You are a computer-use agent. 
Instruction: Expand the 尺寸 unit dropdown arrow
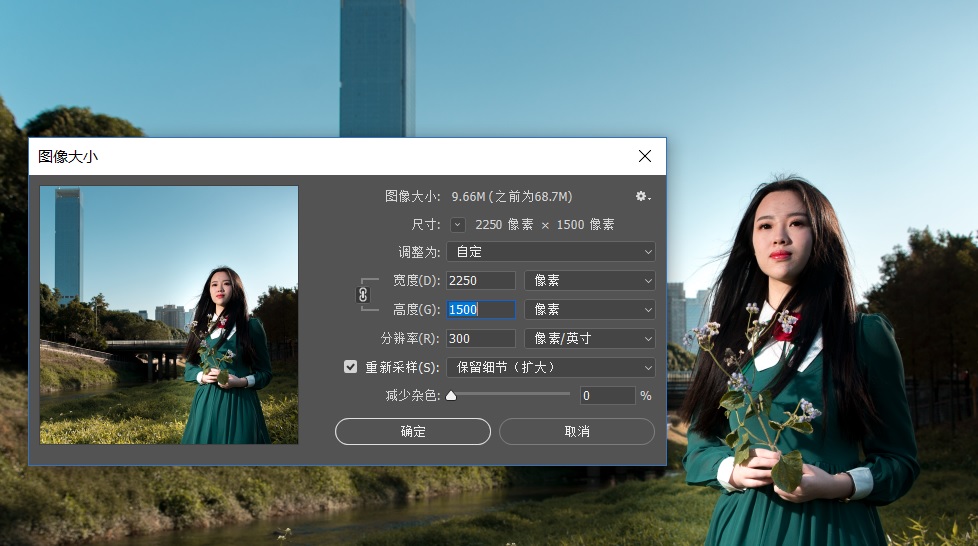tap(458, 225)
